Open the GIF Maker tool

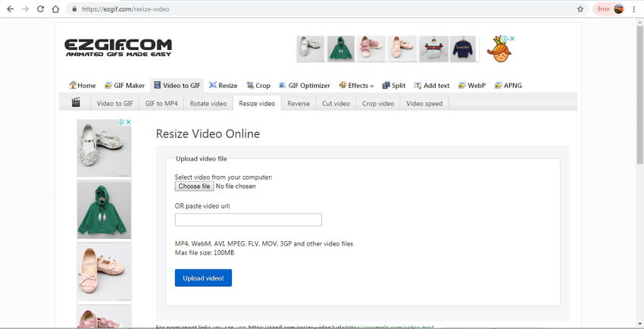[x=125, y=86]
